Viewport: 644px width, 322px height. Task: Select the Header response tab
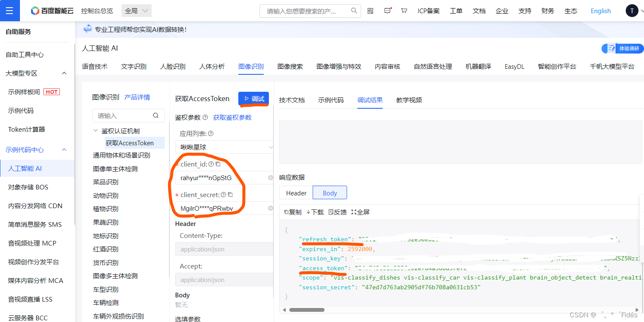296,193
